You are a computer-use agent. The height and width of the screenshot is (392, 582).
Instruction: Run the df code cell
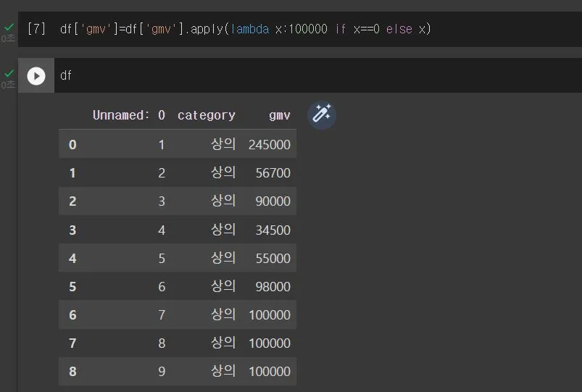36,76
